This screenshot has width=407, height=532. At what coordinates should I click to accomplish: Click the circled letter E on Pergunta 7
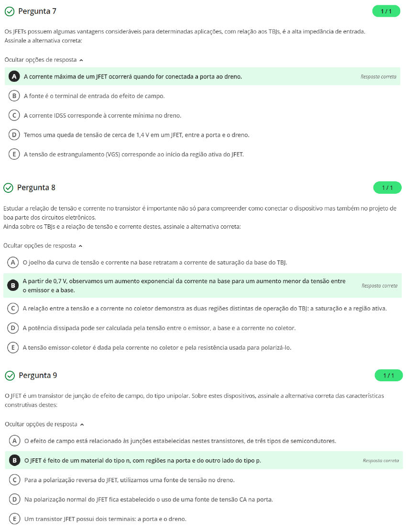[x=13, y=154]
